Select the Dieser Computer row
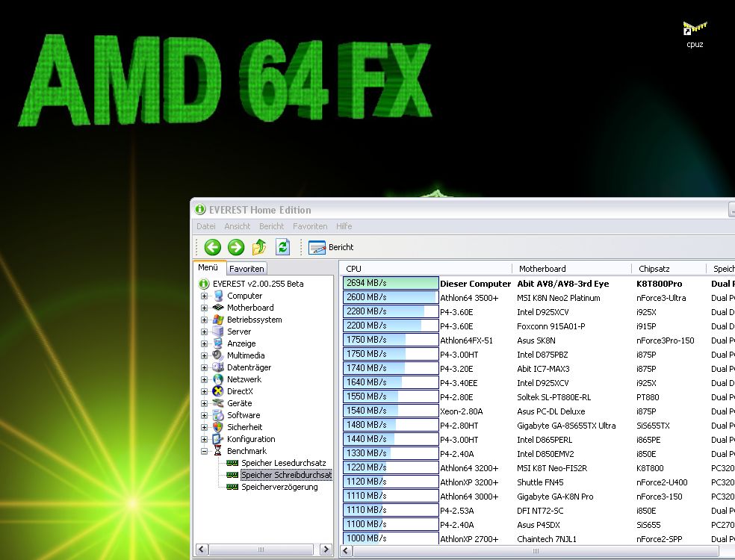The height and width of the screenshot is (560, 735). (538, 284)
